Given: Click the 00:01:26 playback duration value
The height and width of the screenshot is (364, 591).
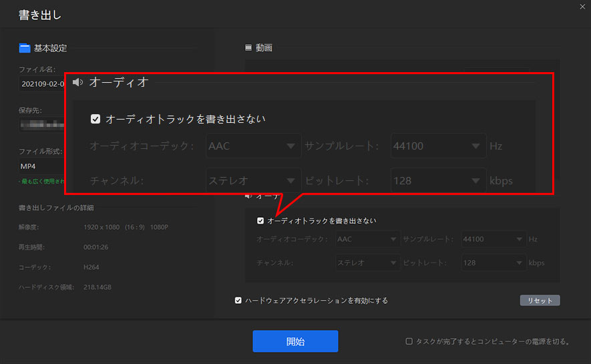Looking at the screenshot, I should click(95, 247).
